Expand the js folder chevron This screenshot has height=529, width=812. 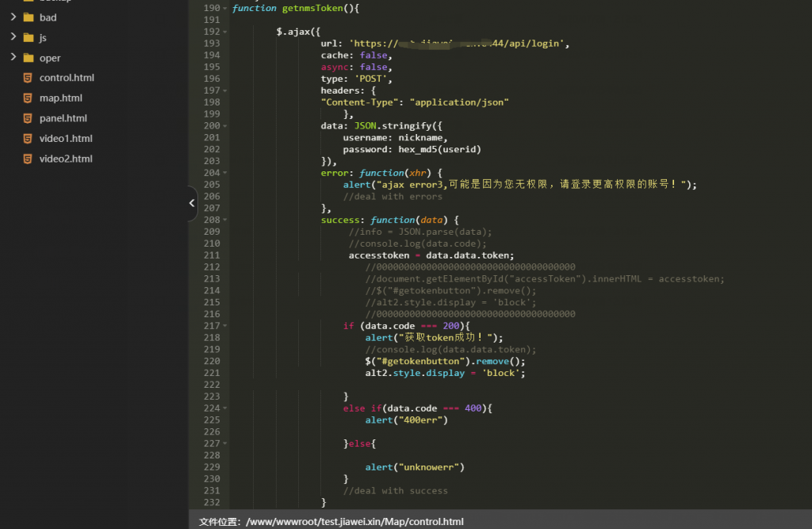point(13,37)
